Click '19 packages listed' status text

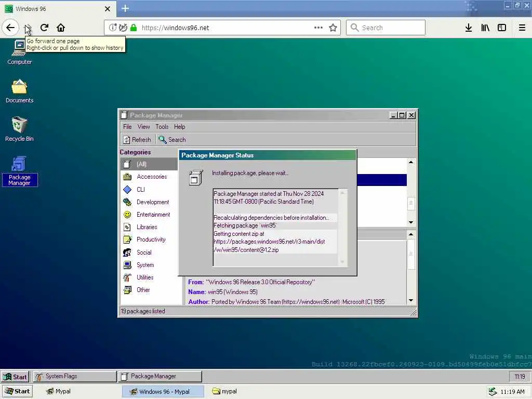click(x=143, y=311)
